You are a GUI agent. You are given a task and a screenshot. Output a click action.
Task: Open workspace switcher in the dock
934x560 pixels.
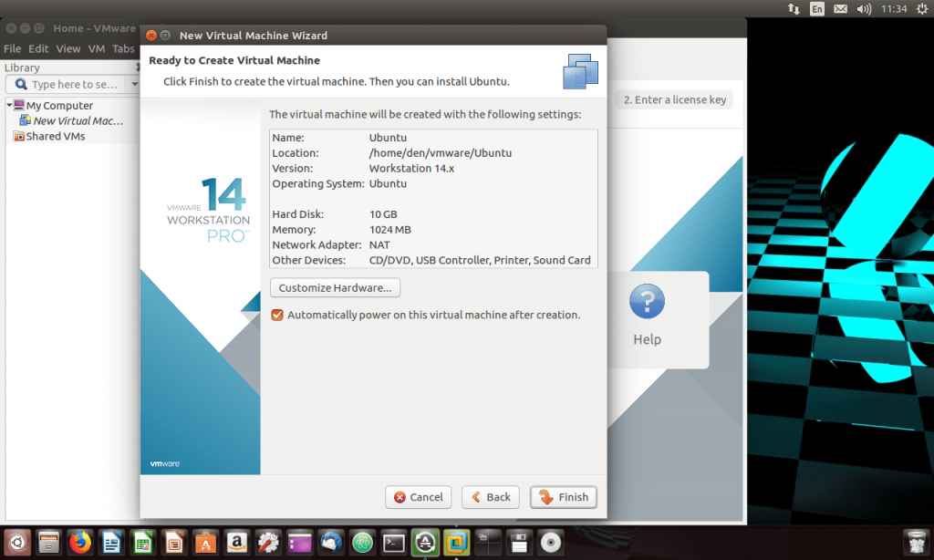tap(488, 543)
